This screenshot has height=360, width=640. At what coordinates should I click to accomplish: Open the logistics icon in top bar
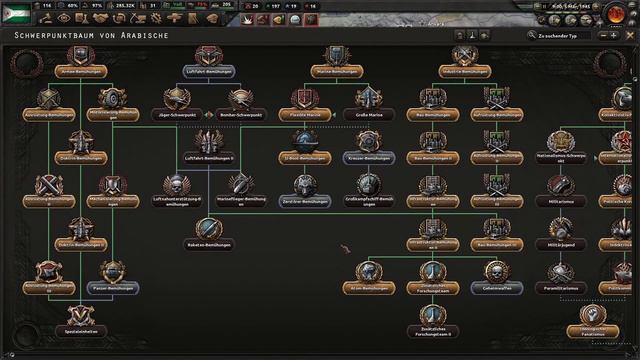tap(193, 18)
